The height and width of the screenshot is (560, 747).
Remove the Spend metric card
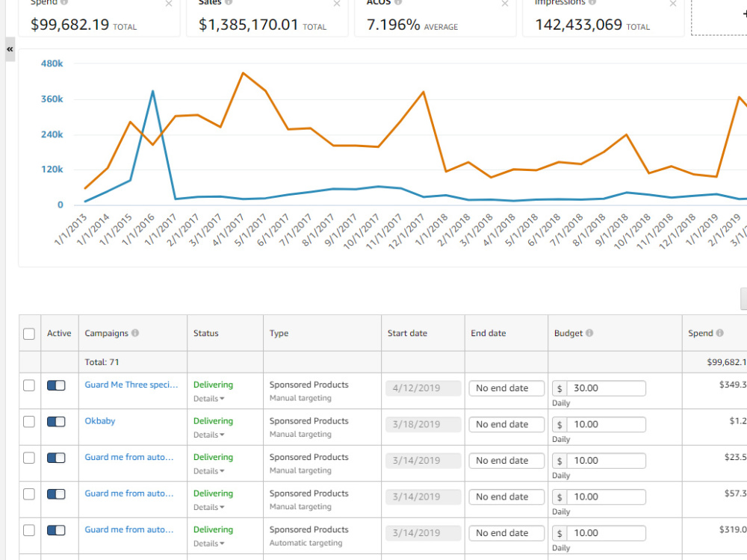pyautogui.click(x=169, y=4)
